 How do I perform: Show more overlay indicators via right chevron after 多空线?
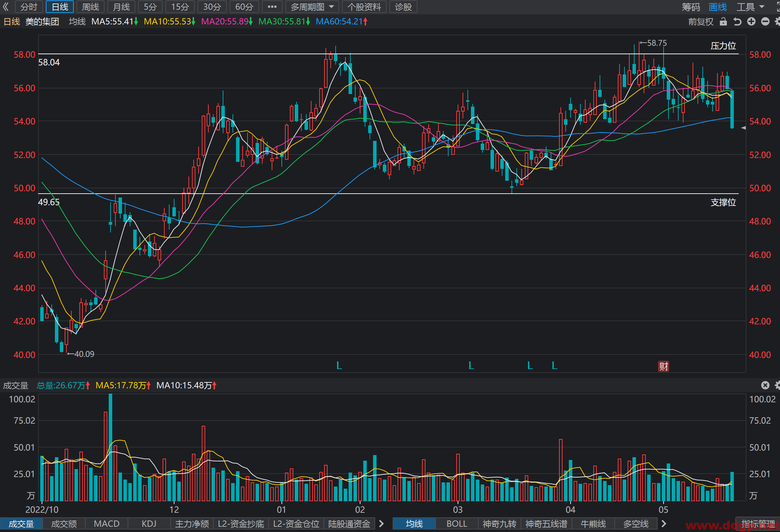pos(664,524)
